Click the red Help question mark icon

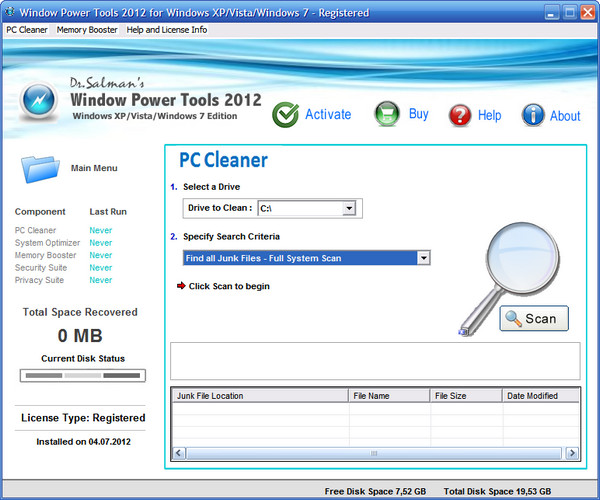[x=460, y=115]
